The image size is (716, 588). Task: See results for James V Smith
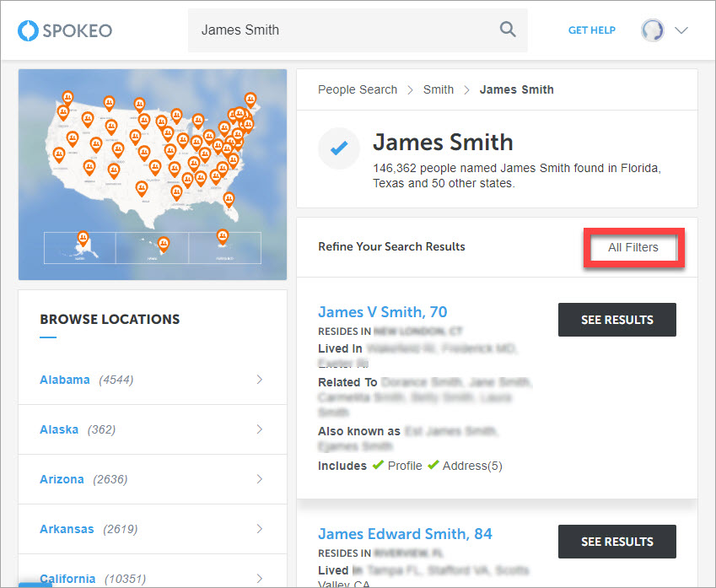pos(617,320)
